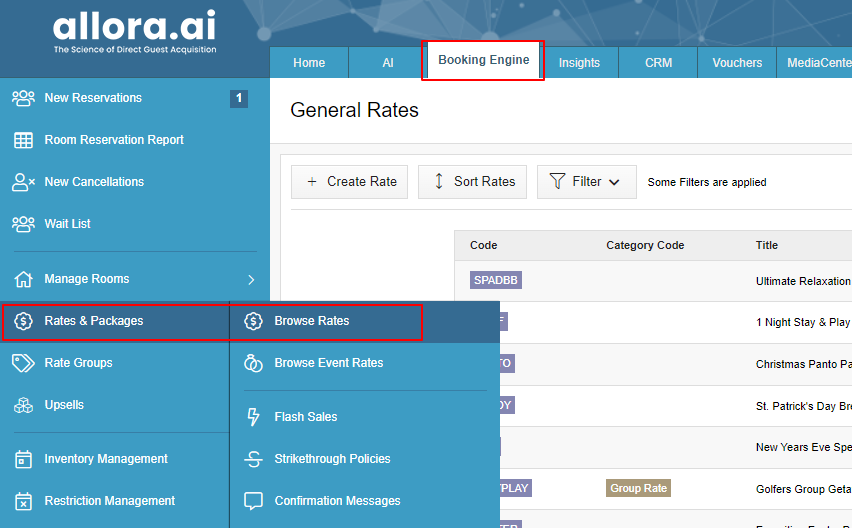Screen dimensions: 852x528
Task: Click the New Cancellations person icon
Action: 23,182
